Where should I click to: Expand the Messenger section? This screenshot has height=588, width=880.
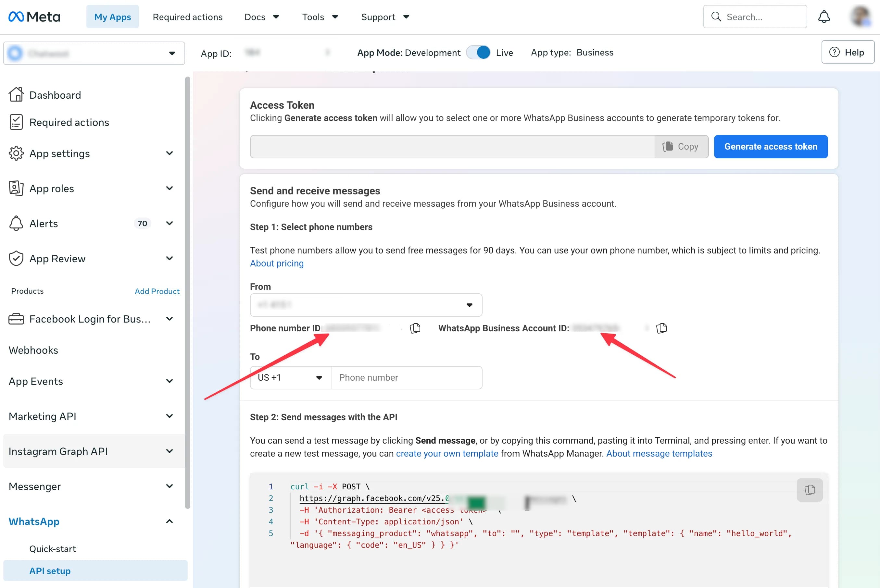(170, 486)
